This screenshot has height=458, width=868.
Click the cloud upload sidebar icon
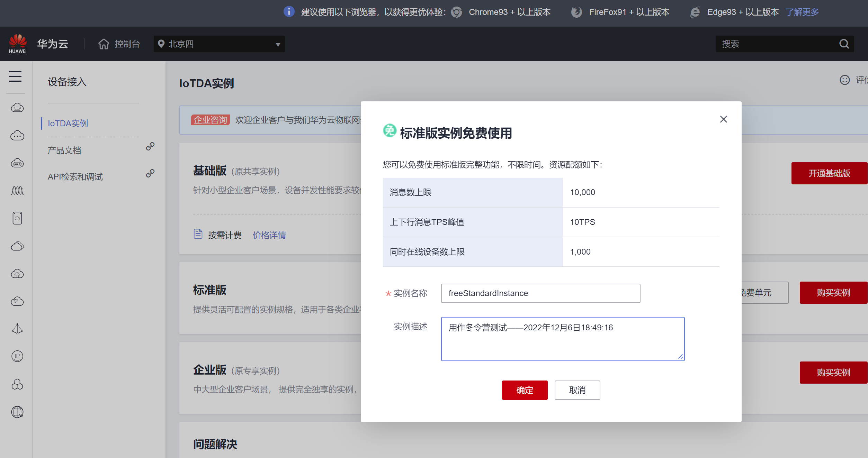[17, 274]
